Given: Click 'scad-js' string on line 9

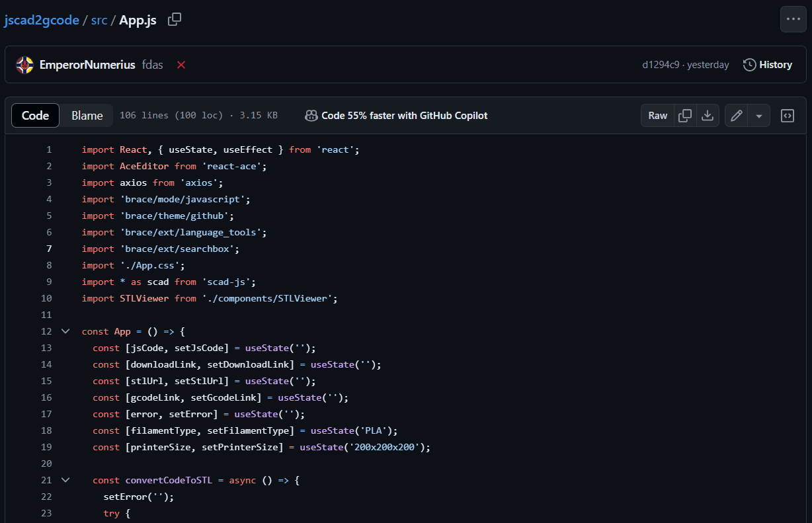Looking at the screenshot, I should pyautogui.click(x=226, y=282).
